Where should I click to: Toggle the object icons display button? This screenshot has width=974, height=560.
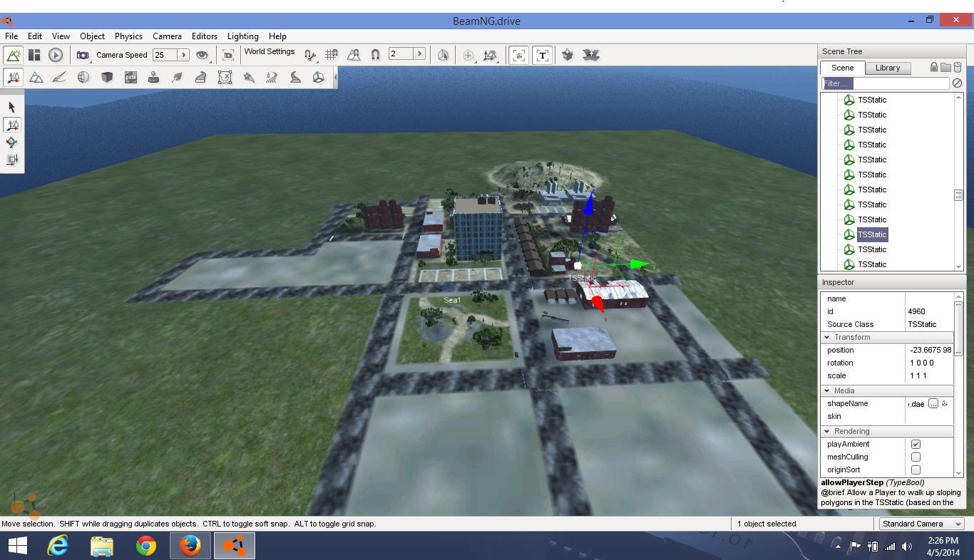(520, 55)
